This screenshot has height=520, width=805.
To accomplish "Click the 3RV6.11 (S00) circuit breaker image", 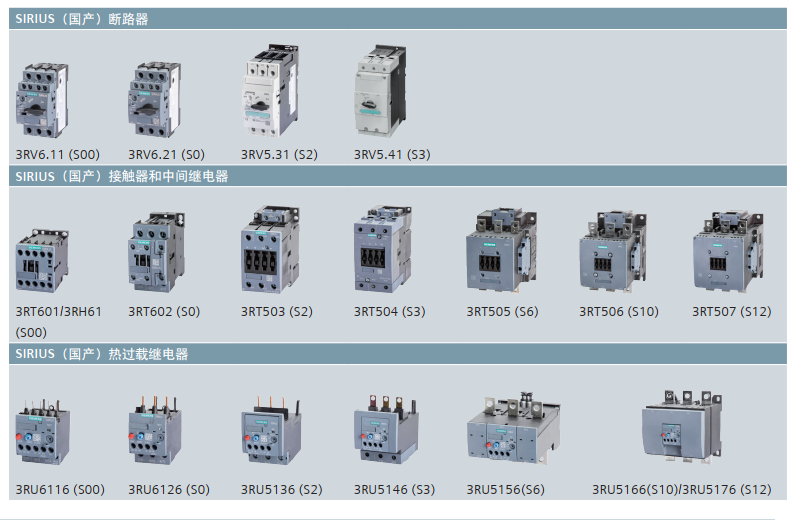I will tap(42, 100).
